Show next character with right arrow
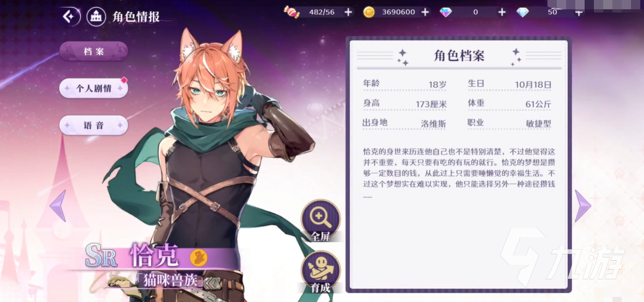The image size is (644, 302). tap(583, 206)
